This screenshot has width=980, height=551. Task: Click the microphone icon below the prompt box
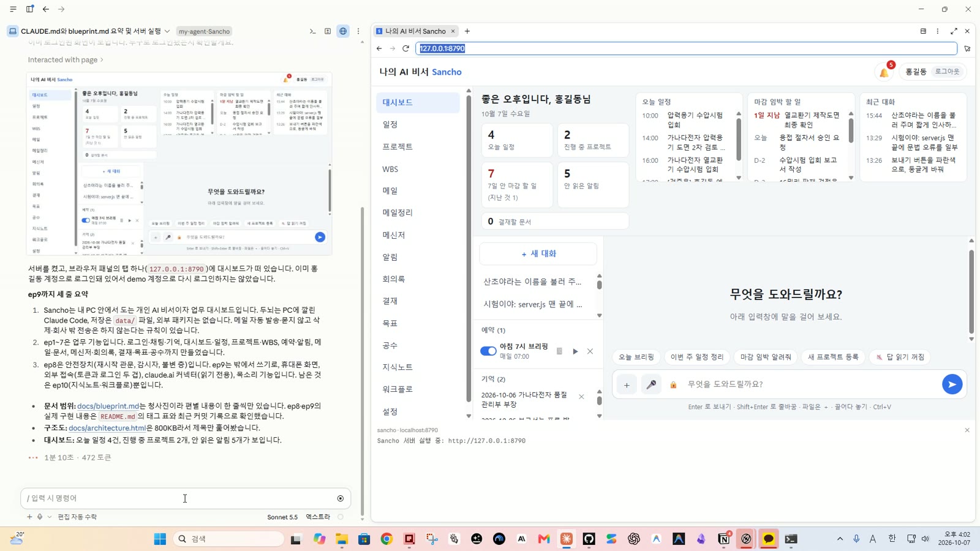click(40, 517)
